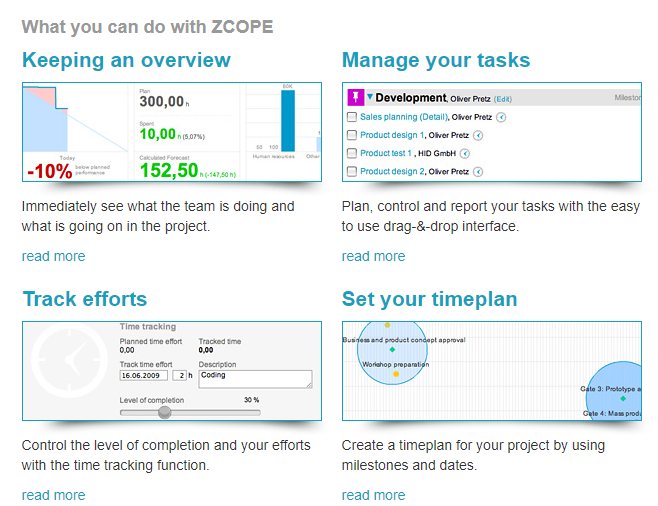Check the Sales planning task checkbox
This screenshot has height=506, width=658.
[351, 117]
